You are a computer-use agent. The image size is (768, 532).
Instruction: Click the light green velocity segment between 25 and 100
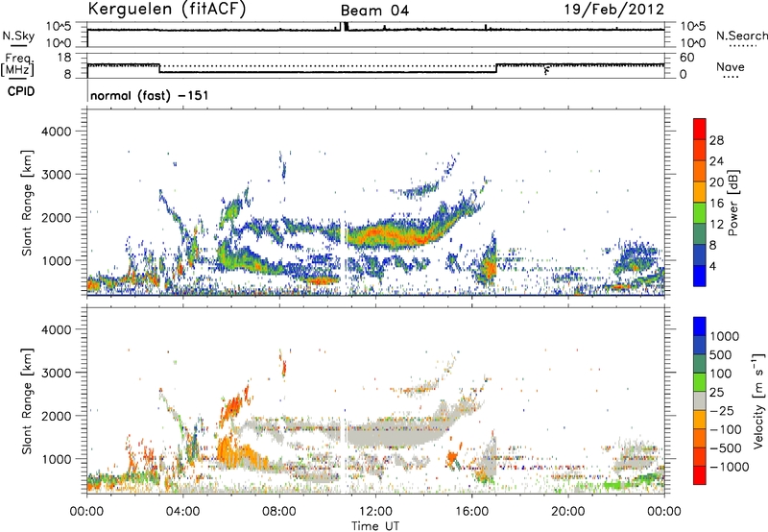(700, 382)
